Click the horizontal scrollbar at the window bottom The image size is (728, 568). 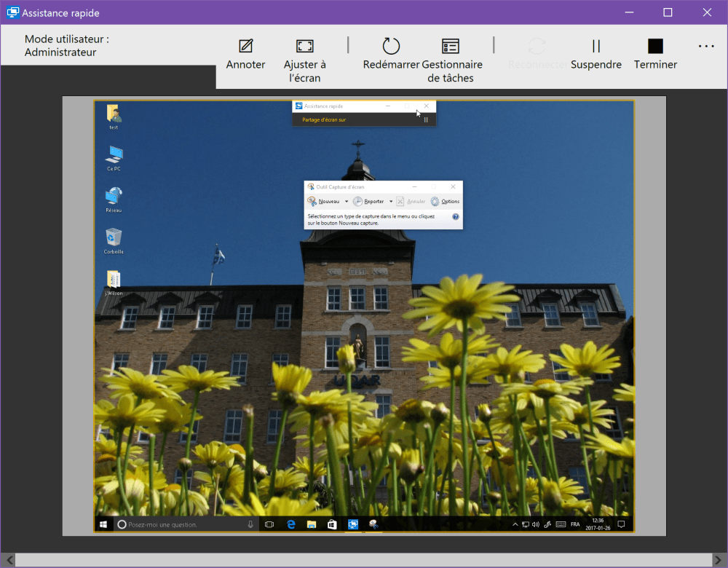tap(364, 560)
